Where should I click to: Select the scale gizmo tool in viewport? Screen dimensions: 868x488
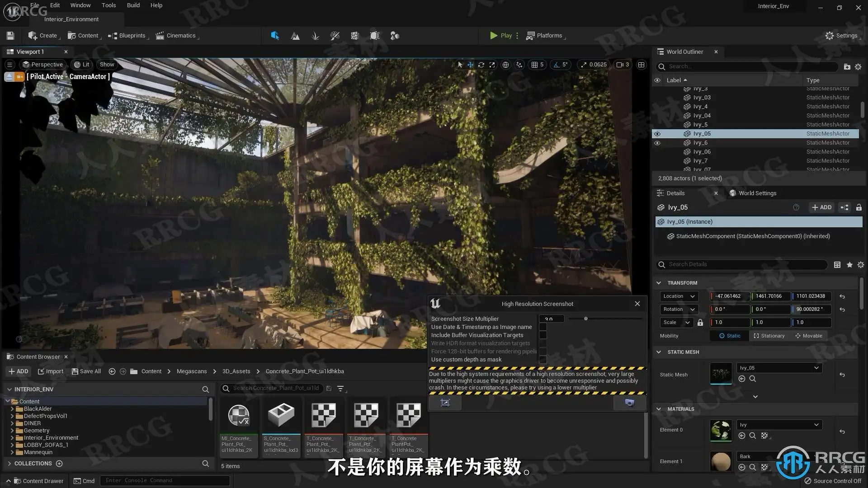click(x=492, y=65)
